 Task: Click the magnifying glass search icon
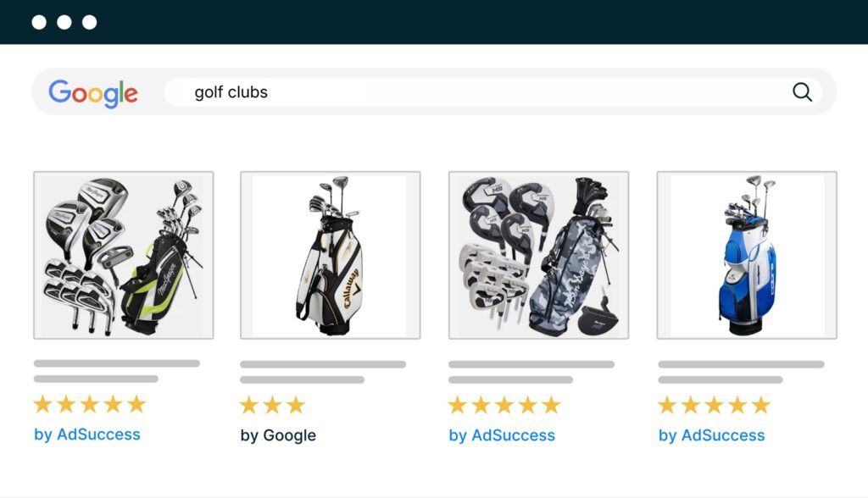[x=802, y=91]
